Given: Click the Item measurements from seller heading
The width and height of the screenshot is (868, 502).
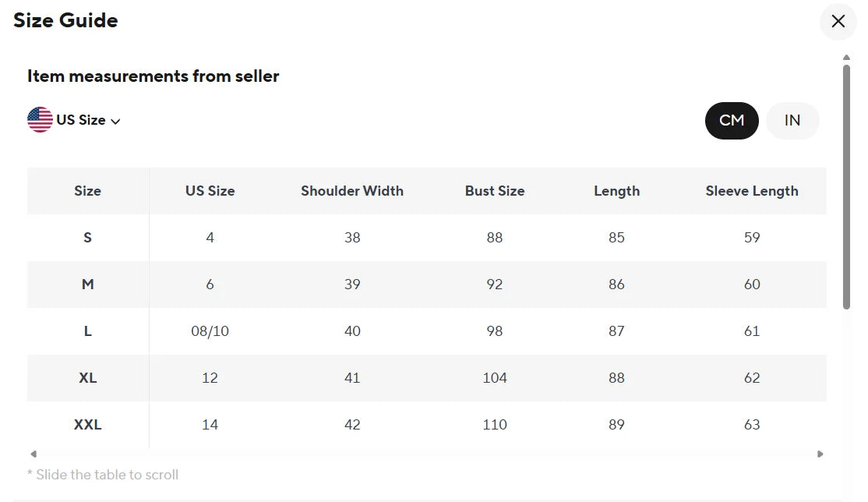Looking at the screenshot, I should coord(153,76).
